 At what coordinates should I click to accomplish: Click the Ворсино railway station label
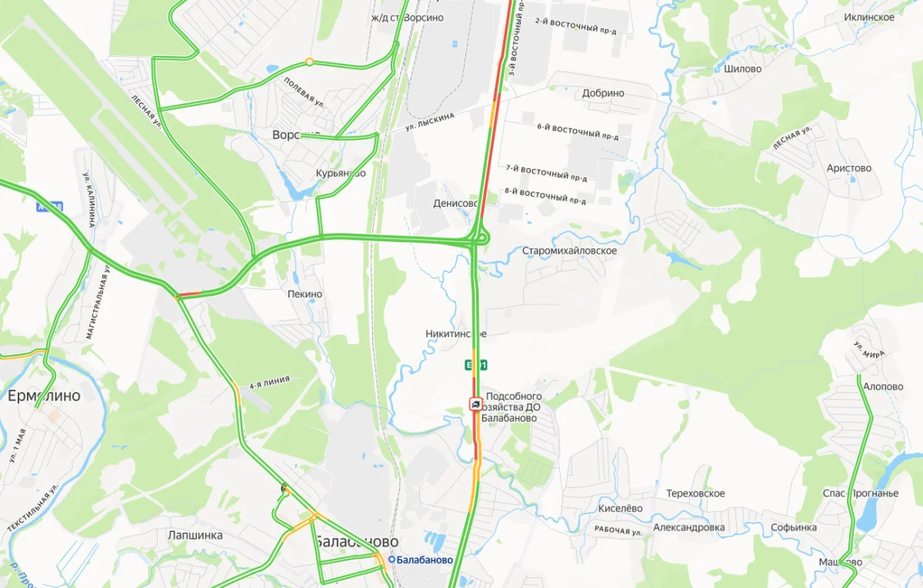pyautogui.click(x=407, y=17)
